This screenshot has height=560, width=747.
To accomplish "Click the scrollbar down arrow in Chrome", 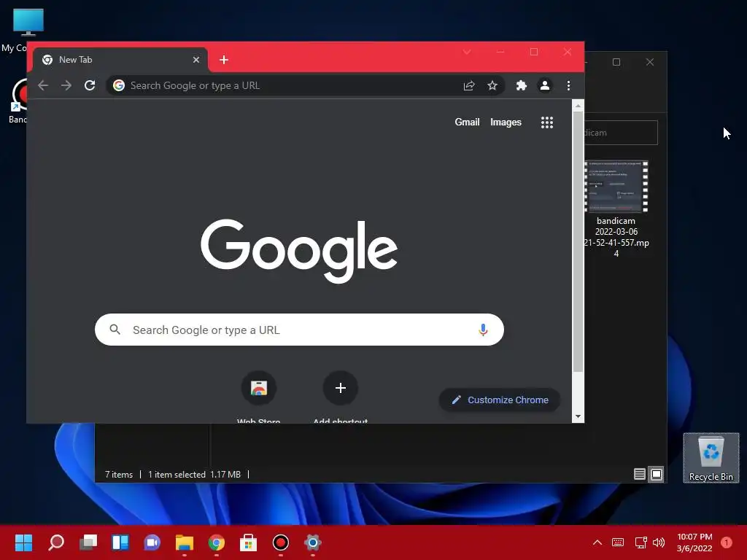I will [x=578, y=416].
